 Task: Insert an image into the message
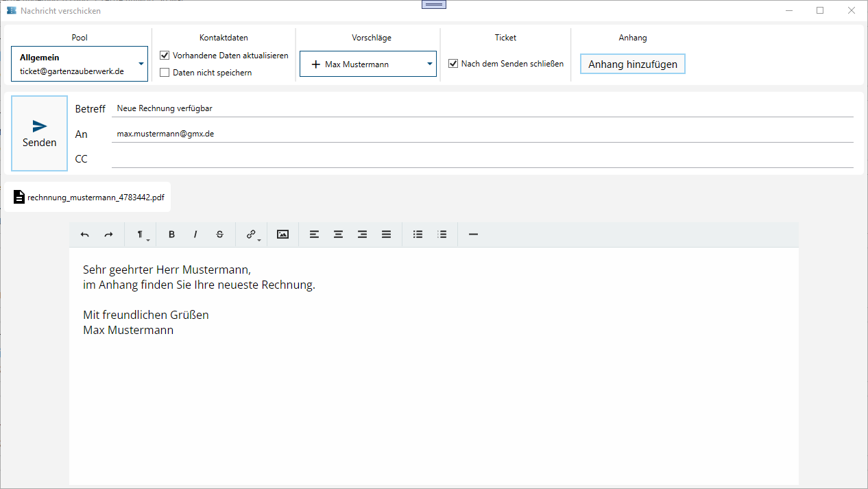tap(282, 235)
